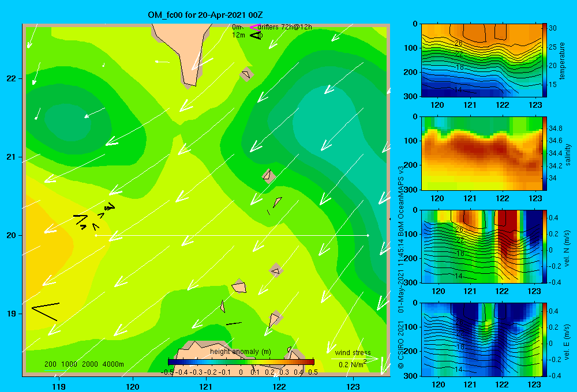
Task: Click the magenta 0m drifter arrow legend icon
Action: (254, 27)
